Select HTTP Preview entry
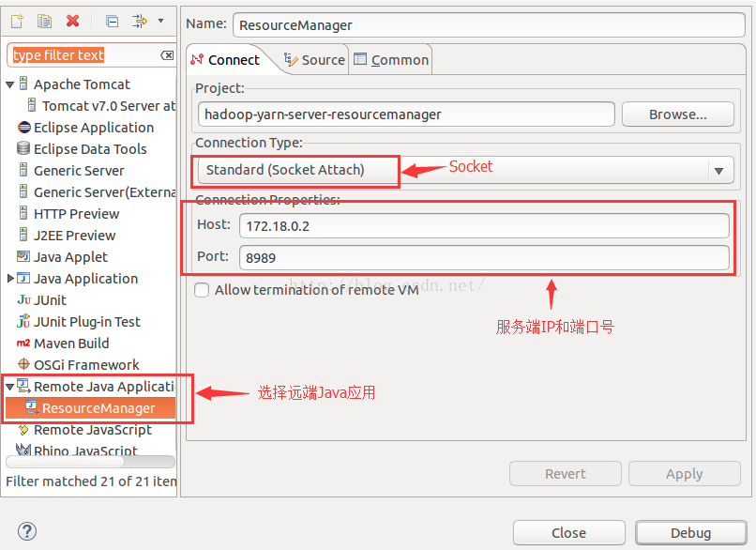756x550 pixels. click(76, 214)
